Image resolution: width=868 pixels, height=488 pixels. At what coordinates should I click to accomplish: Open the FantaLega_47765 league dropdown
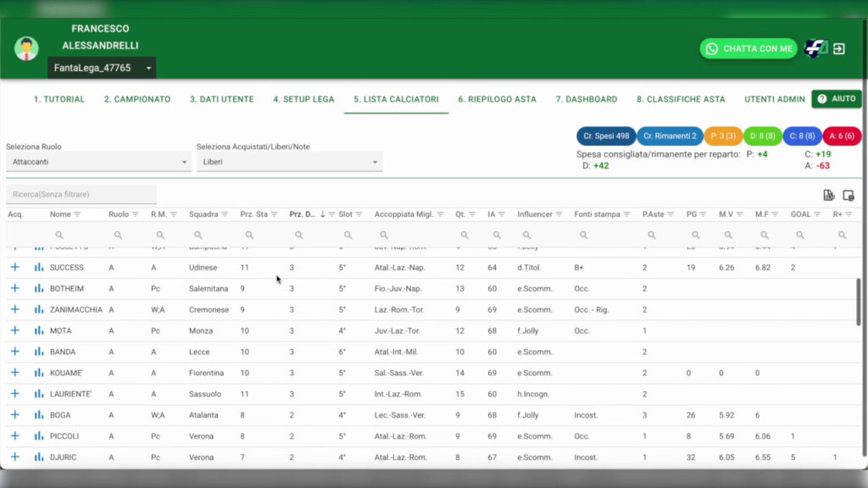pyautogui.click(x=102, y=68)
